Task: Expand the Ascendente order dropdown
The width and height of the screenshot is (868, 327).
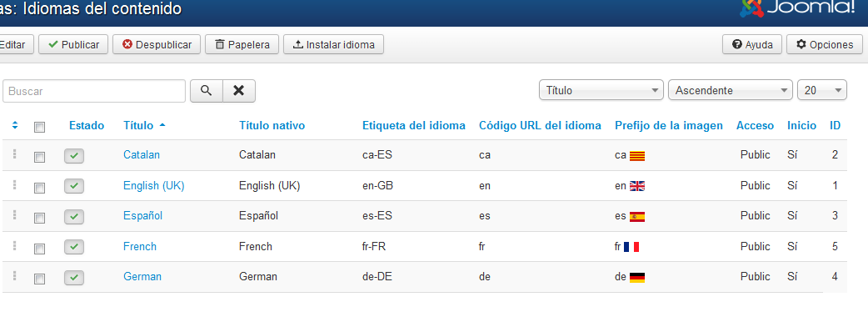Action: pyautogui.click(x=731, y=90)
